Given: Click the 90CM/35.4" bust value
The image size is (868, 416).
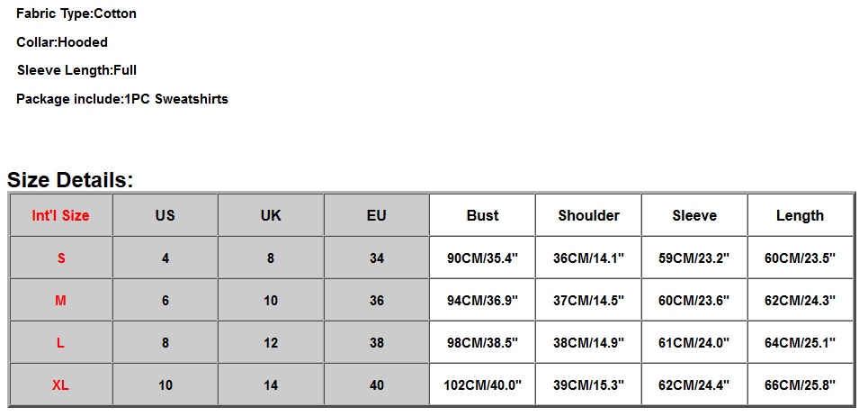Looking at the screenshot, I should coord(482,258).
